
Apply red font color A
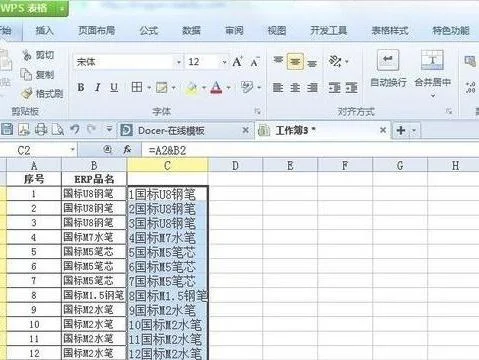[216, 87]
